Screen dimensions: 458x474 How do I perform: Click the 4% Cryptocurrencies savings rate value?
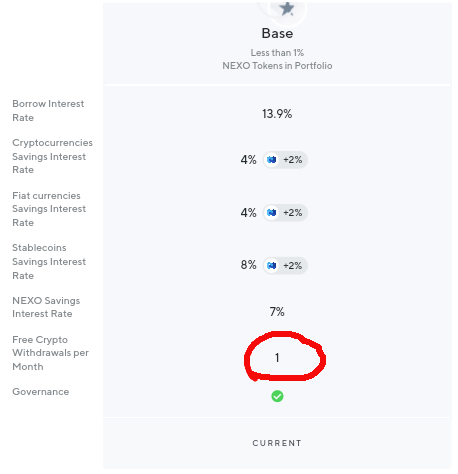pos(249,160)
